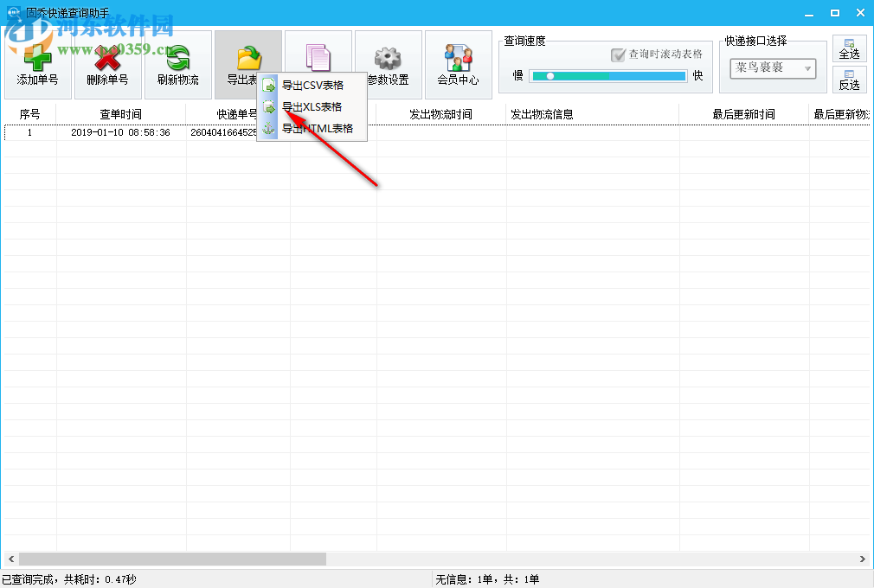Choose 导出XLS表格 from export menu
874x588 pixels.
(314, 106)
